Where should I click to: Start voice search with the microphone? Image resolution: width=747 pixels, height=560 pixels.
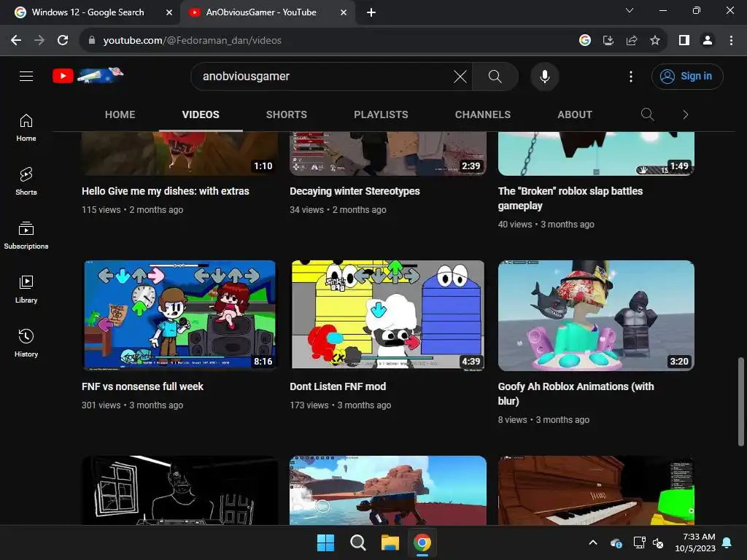pyautogui.click(x=544, y=76)
